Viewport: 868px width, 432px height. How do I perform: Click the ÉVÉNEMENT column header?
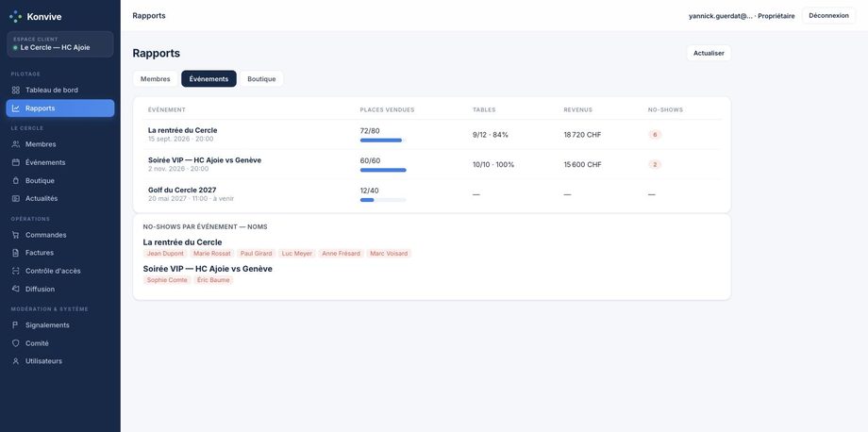tap(167, 110)
